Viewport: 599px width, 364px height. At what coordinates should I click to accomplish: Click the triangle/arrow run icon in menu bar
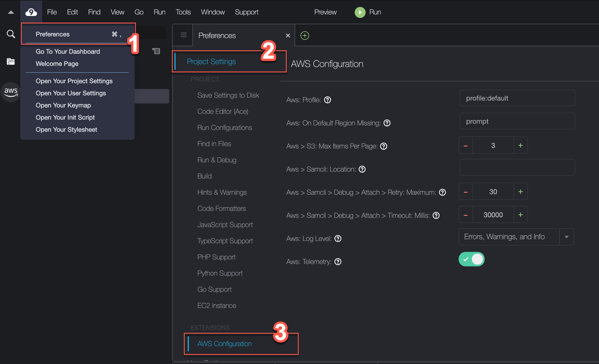359,12
